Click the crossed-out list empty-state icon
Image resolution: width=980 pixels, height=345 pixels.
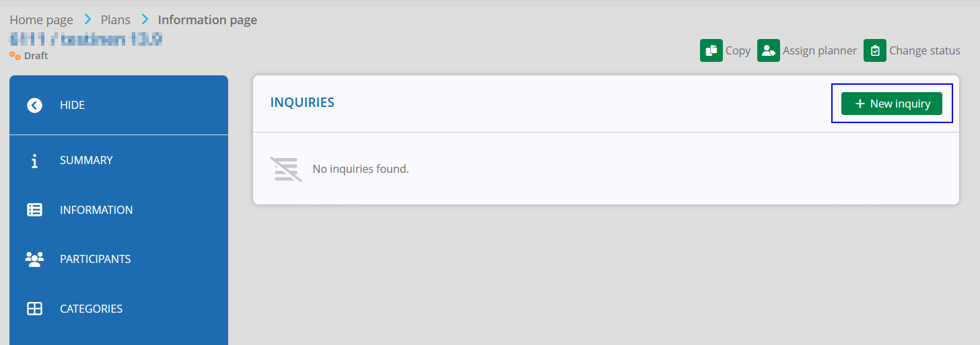pos(286,169)
